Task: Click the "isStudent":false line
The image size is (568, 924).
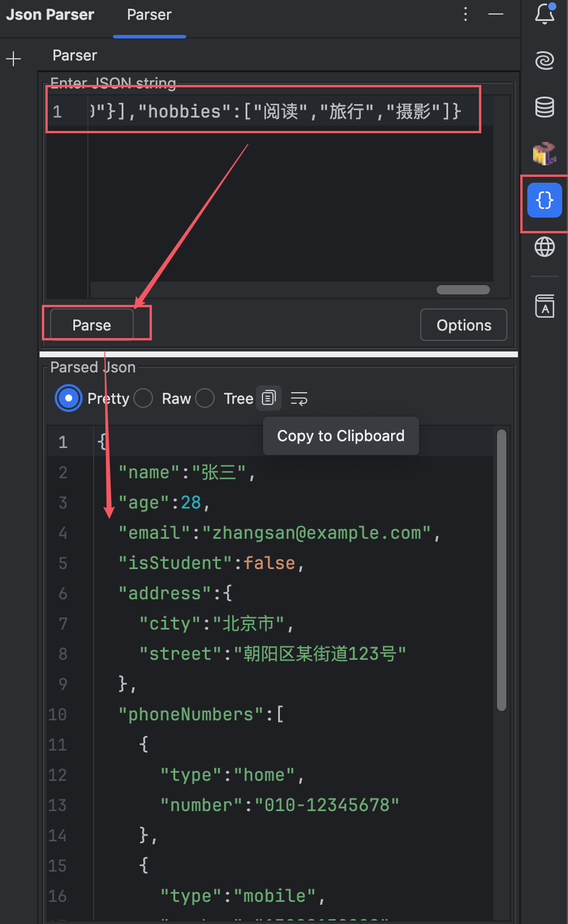Action: tap(211, 563)
